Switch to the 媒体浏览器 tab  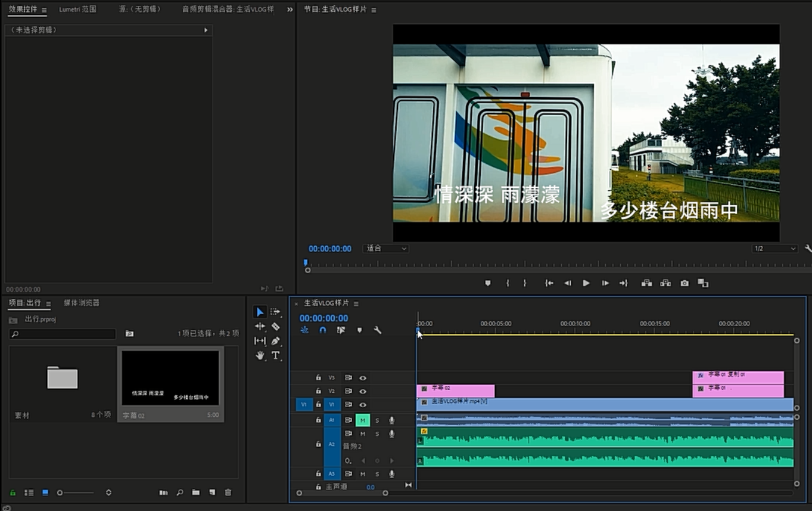[x=82, y=303]
